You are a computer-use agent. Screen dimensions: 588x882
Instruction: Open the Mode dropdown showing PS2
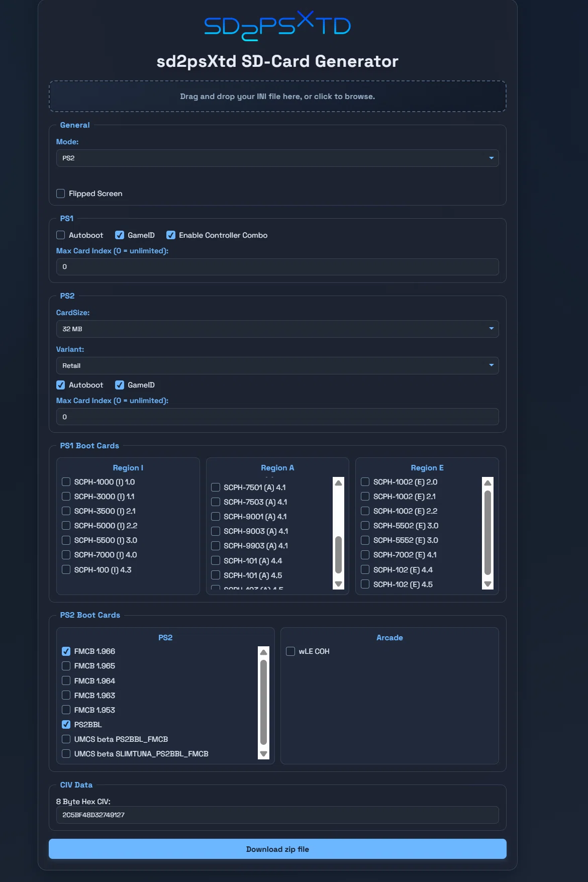tap(277, 158)
